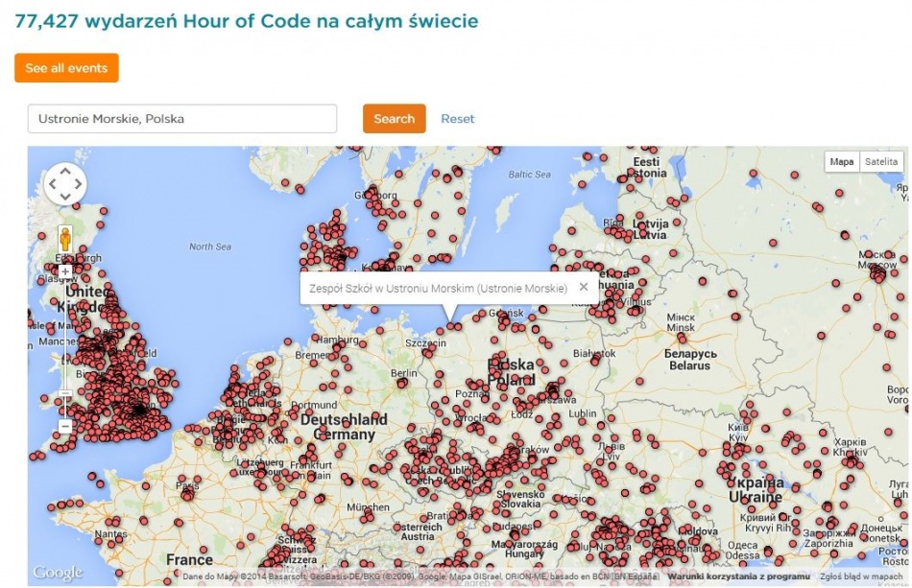Reset the map search
912x588 pixels.
coord(458,119)
